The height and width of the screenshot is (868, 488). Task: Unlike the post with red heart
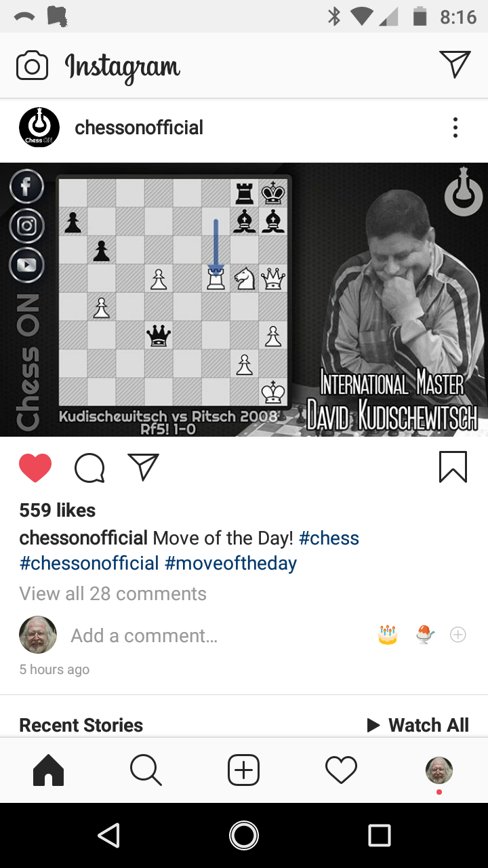point(35,467)
